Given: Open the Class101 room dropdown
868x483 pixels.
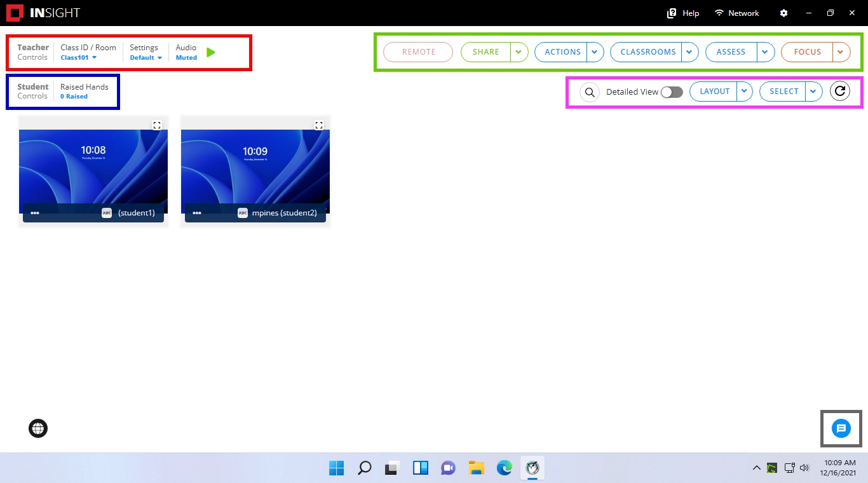Looking at the screenshot, I should (x=79, y=58).
